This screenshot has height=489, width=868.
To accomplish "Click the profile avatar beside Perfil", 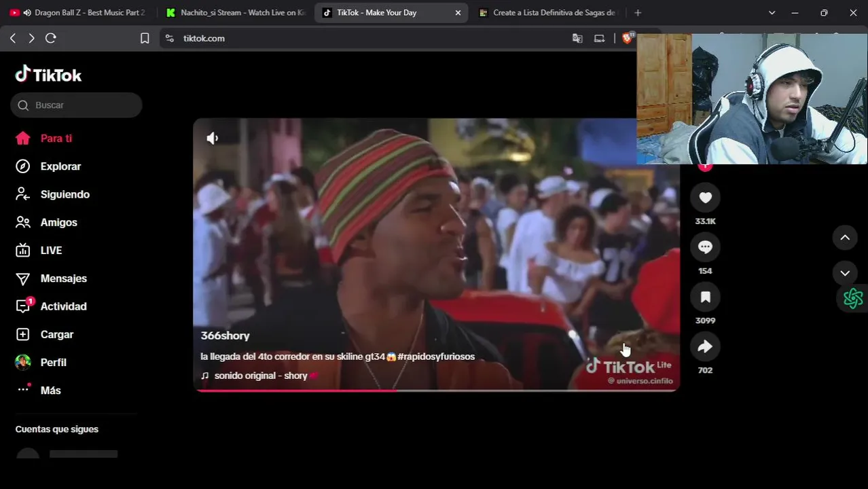I will 22,363.
